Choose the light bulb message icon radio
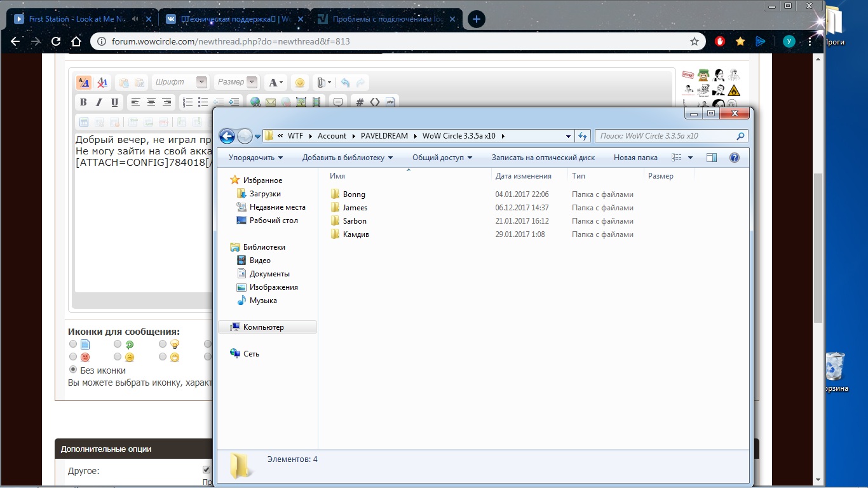Image resolution: width=868 pixels, height=488 pixels. point(163,344)
